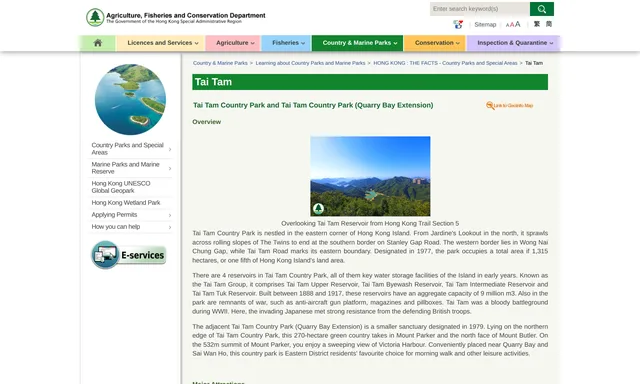The width and height of the screenshot is (640, 384).
Task: Go to the Home icon in navigation
Action: pyautogui.click(x=98, y=43)
